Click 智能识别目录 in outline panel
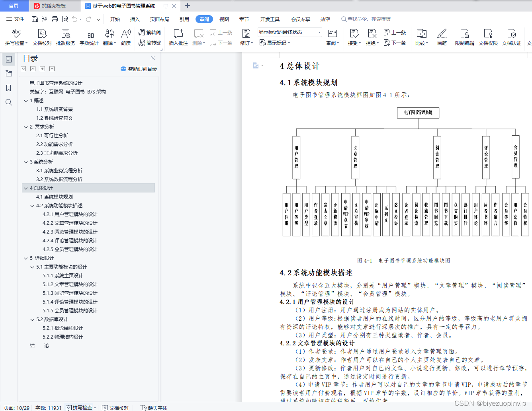This screenshot has height=411, width=532. point(139,69)
